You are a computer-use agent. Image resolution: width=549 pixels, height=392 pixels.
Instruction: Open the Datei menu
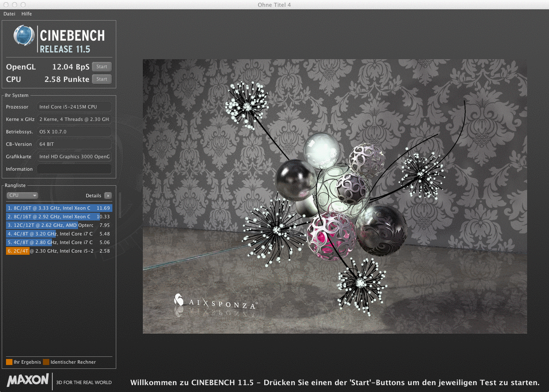point(9,14)
